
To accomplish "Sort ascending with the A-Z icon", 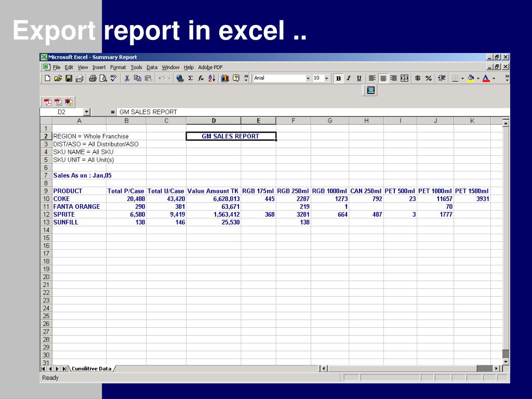I will pyautogui.click(x=212, y=78).
